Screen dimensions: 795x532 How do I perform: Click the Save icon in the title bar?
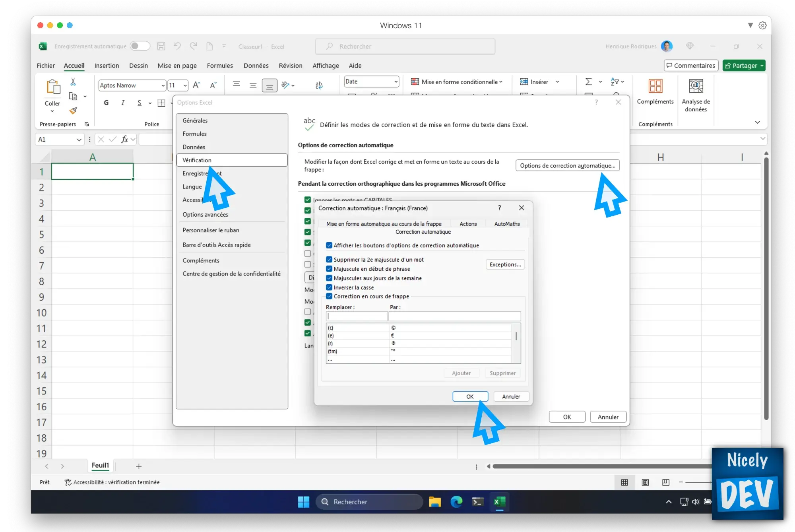pos(161,46)
